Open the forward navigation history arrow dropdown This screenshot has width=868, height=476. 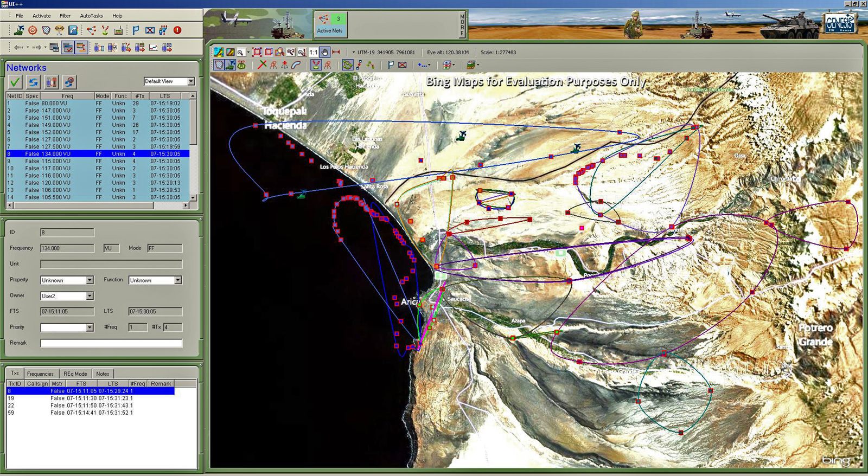click(x=46, y=48)
